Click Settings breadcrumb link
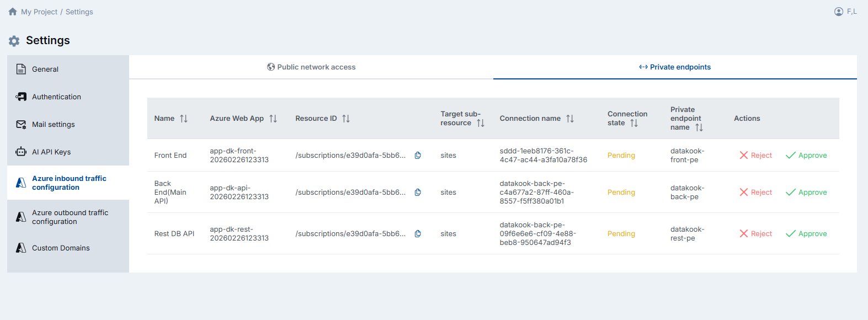The width and height of the screenshot is (868, 320). click(x=79, y=12)
